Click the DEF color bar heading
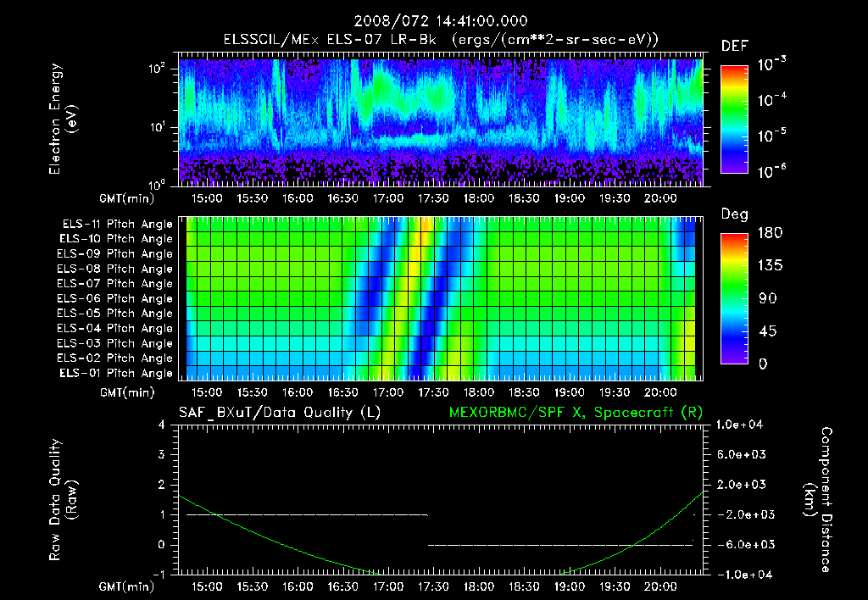868x600 pixels. pos(735,46)
